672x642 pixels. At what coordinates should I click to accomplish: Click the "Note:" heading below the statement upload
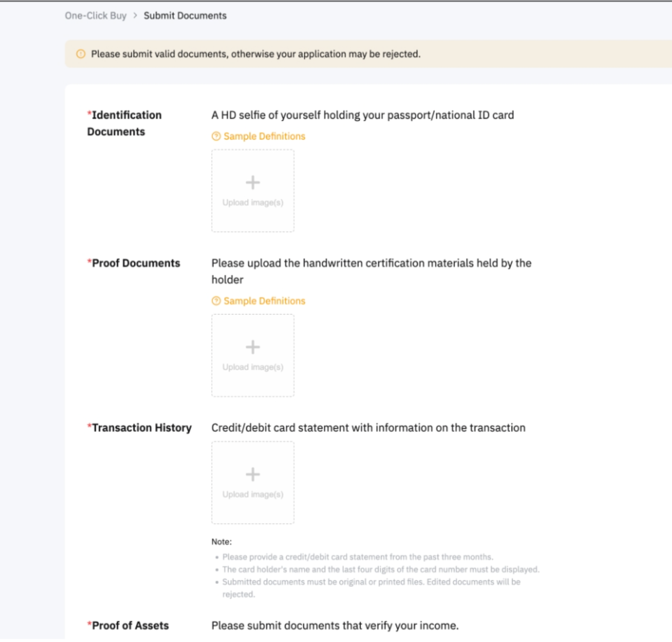point(221,542)
